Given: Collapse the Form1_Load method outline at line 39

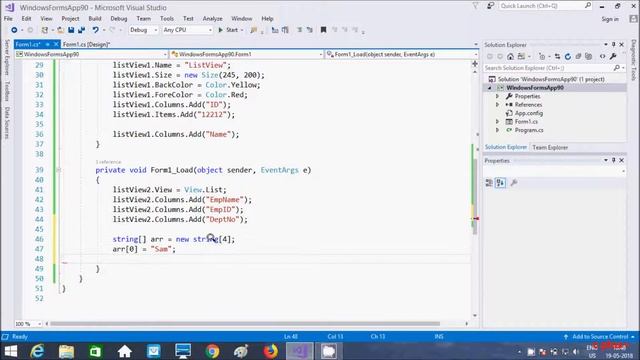Looking at the screenshot, I should pyautogui.click(x=58, y=170).
